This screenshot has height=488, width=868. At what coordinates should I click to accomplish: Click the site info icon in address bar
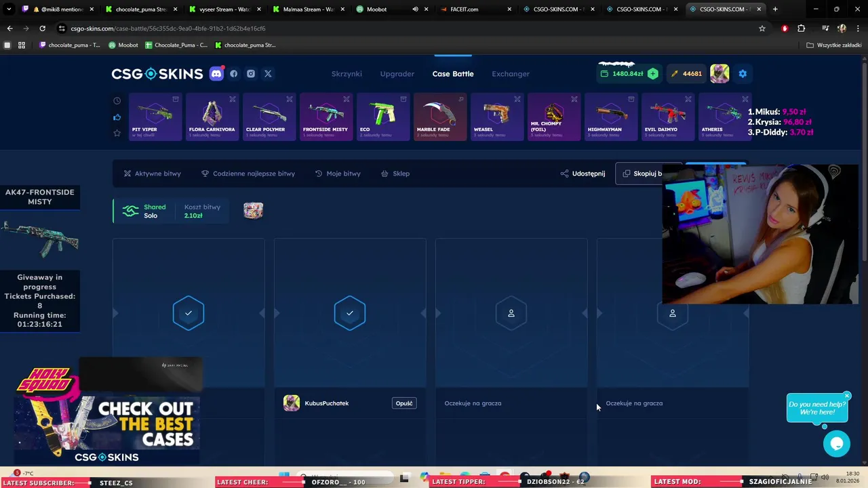click(x=62, y=28)
